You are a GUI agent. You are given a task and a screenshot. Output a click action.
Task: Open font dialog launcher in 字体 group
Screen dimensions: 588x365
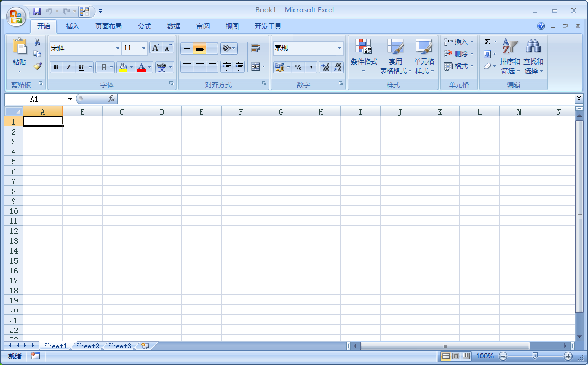coord(172,84)
